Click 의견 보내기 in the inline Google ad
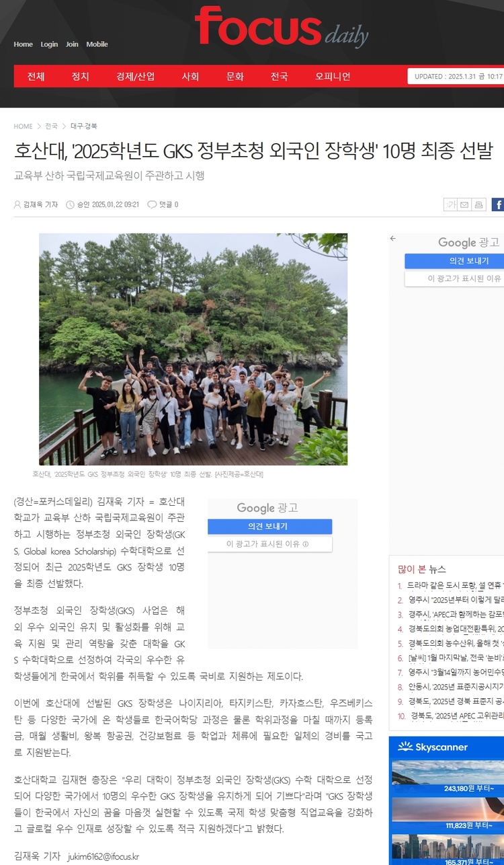The image size is (504, 865). [x=269, y=526]
